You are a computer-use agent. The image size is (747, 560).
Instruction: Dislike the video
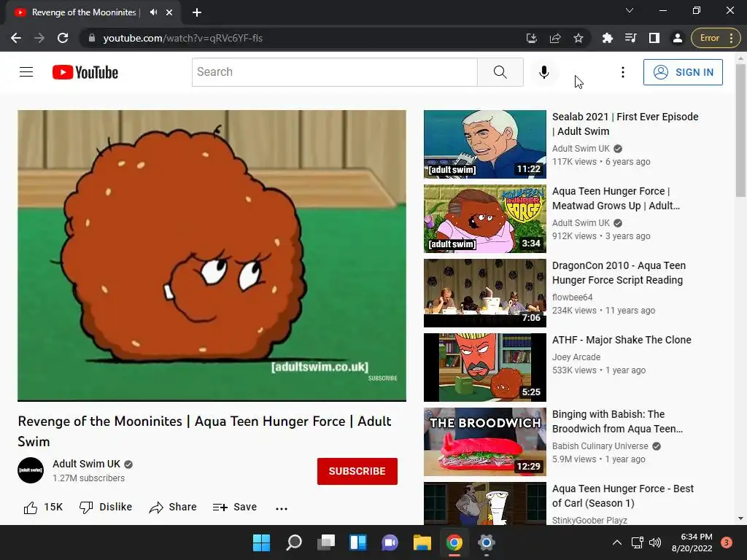click(106, 507)
